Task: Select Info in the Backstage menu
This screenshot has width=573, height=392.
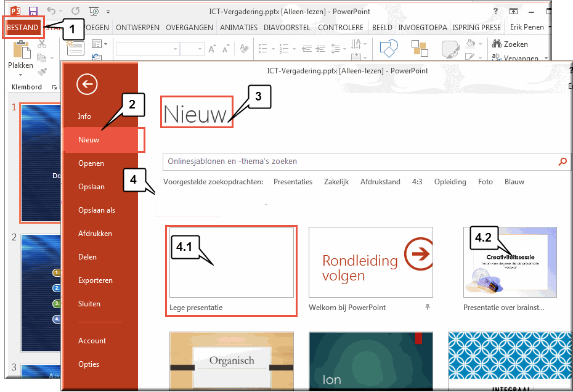Action: point(84,116)
